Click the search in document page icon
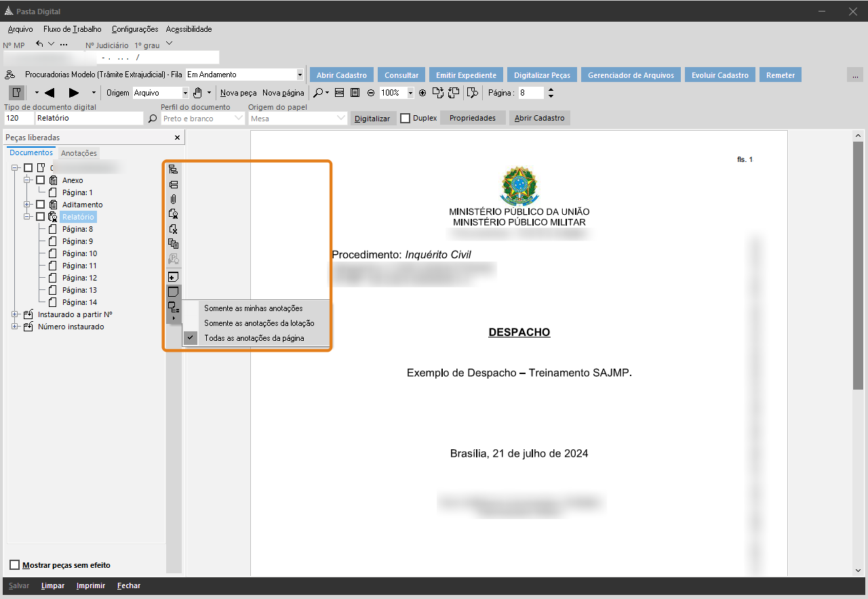 (473, 93)
